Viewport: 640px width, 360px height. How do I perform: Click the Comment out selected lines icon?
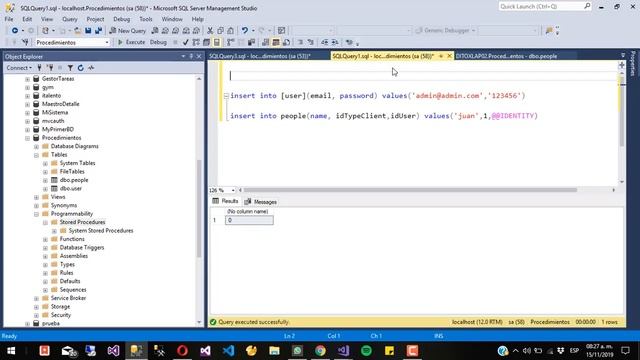coord(300,42)
